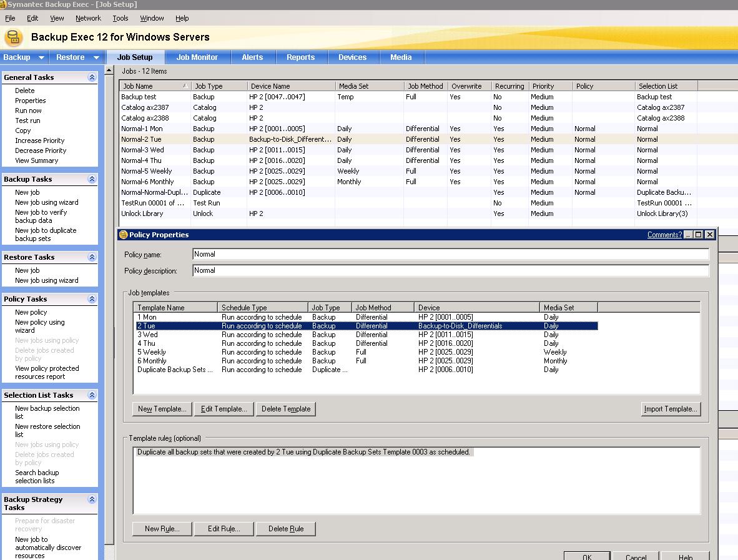Open the View menu
This screenshot has height=560, width=738.
57,18
